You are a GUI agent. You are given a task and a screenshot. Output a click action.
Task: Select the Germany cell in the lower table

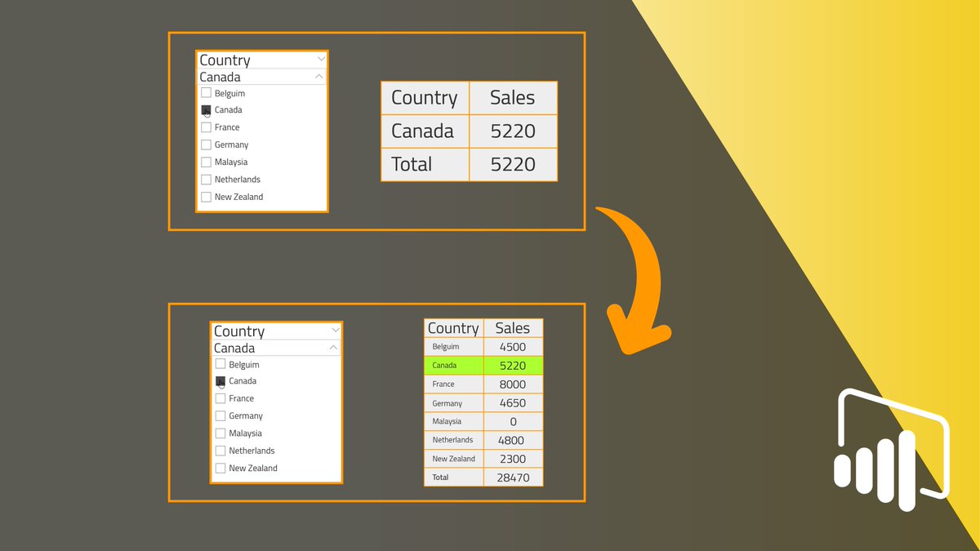point(453,403)
